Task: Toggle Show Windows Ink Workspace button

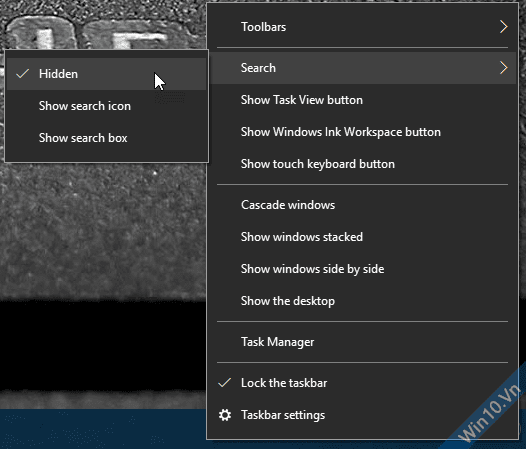Action: click(x=363, y=132)
